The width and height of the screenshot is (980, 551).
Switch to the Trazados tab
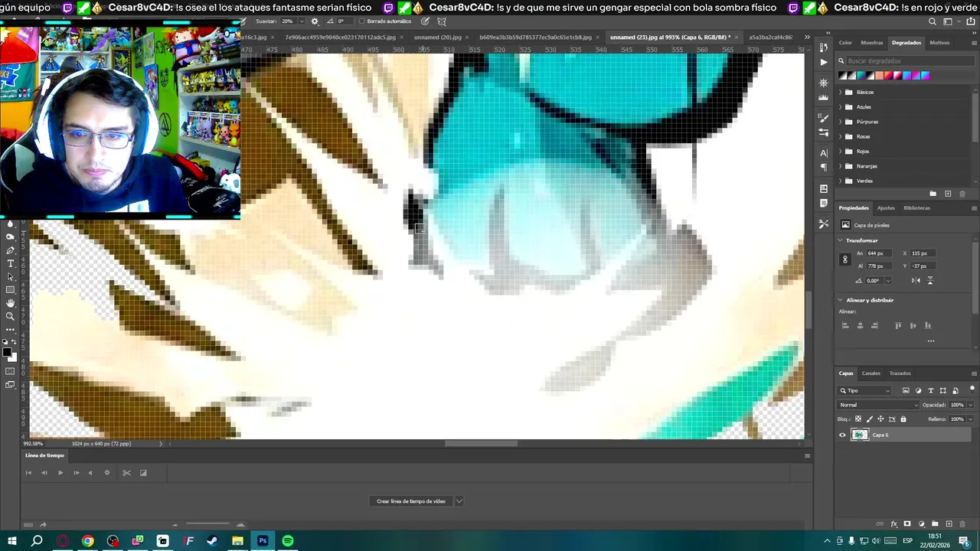900,373
